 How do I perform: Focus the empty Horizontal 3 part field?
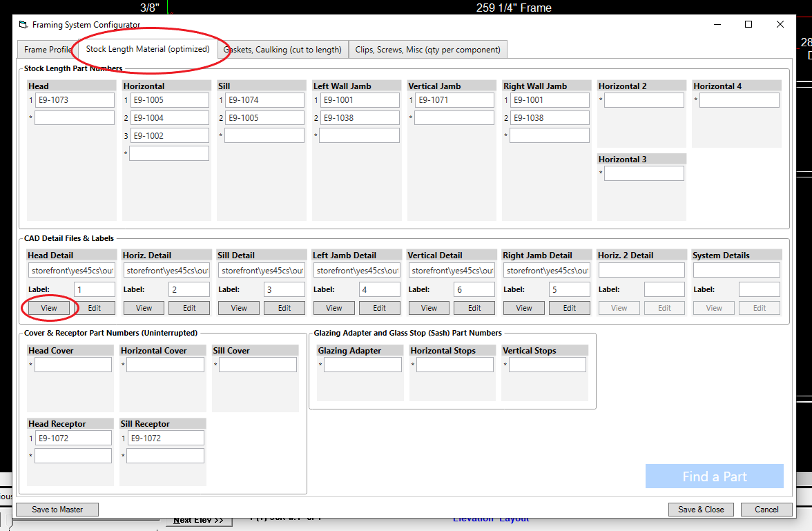click(644, 173)
